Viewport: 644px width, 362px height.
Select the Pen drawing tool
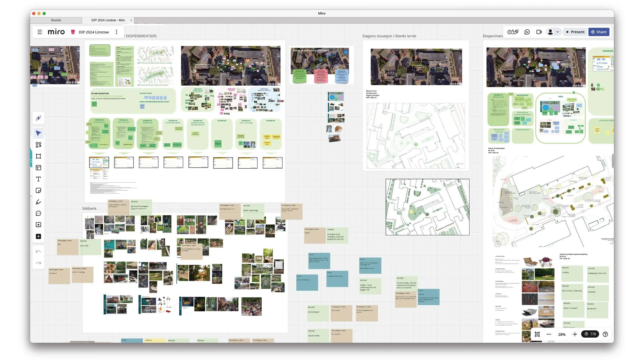pos(38,202)
